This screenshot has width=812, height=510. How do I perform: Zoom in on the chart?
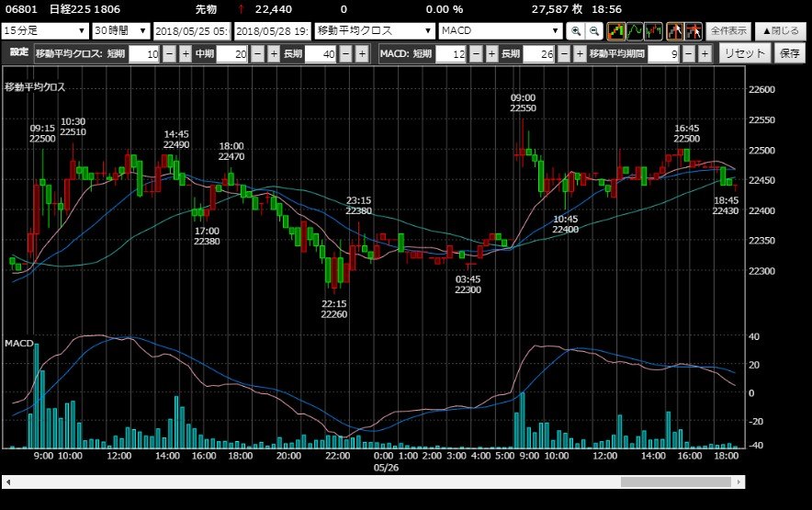click(575, 31)
